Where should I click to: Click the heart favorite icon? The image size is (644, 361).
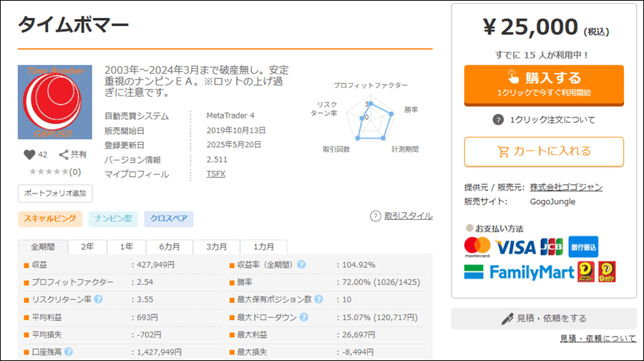click(x=29, y=155)
